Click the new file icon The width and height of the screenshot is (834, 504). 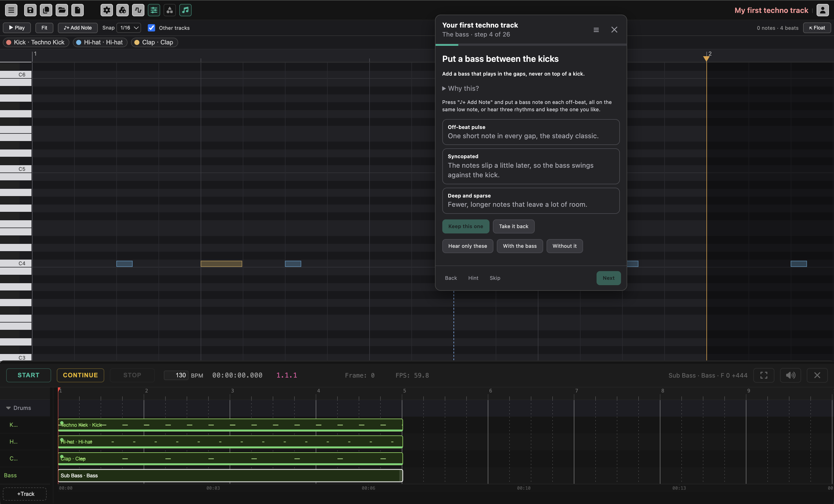[78, 10]
